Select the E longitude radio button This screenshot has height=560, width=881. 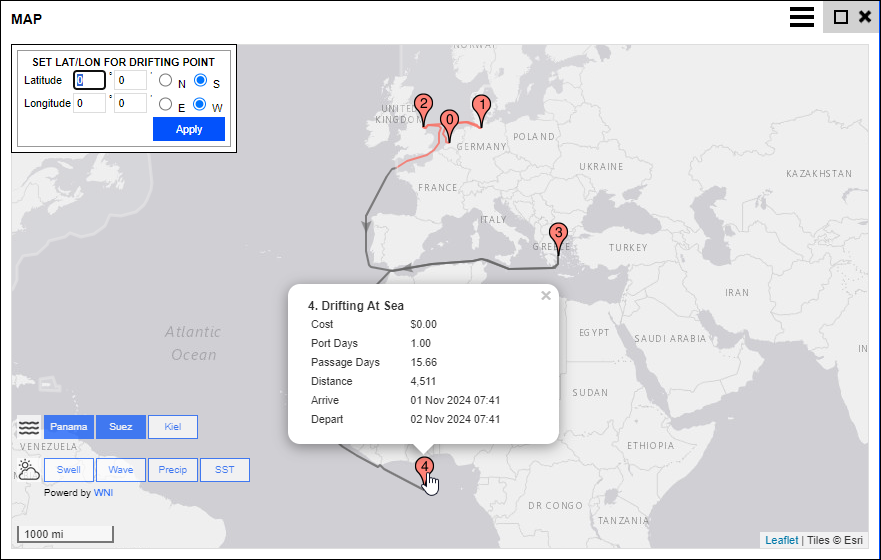[x=166, y=104]
